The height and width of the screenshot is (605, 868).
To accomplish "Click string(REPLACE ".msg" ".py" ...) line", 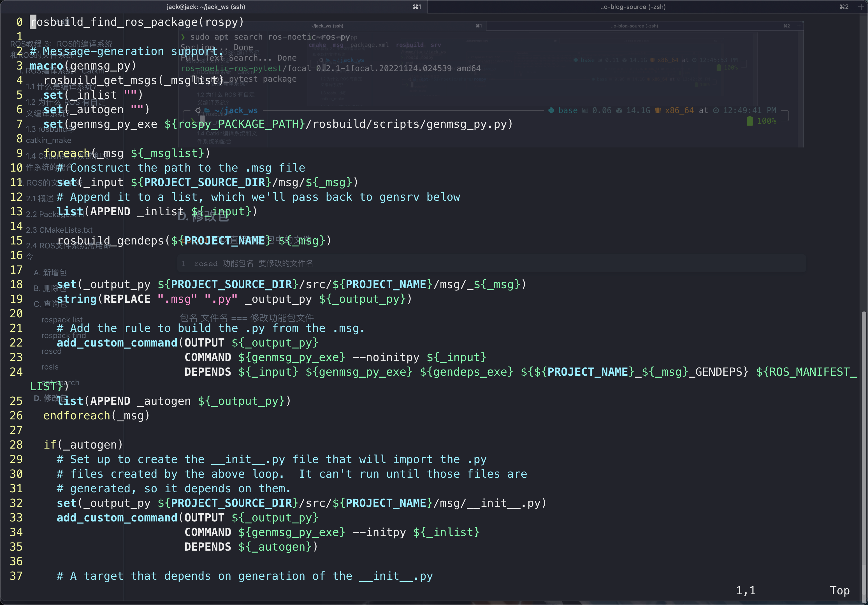I will tap(234, 299).
